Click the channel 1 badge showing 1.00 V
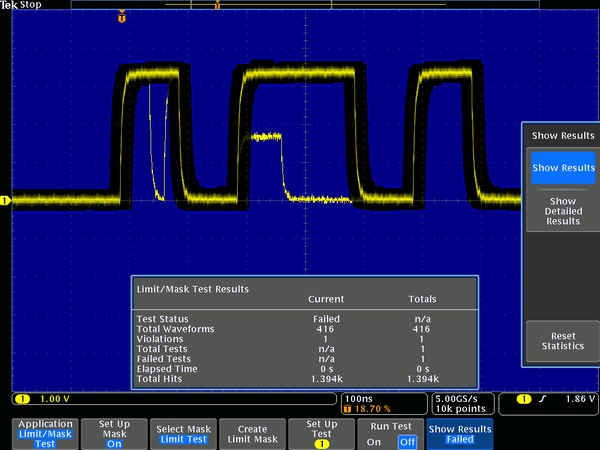The height and width of the screenshot is (450, 600). click(40, 400)
